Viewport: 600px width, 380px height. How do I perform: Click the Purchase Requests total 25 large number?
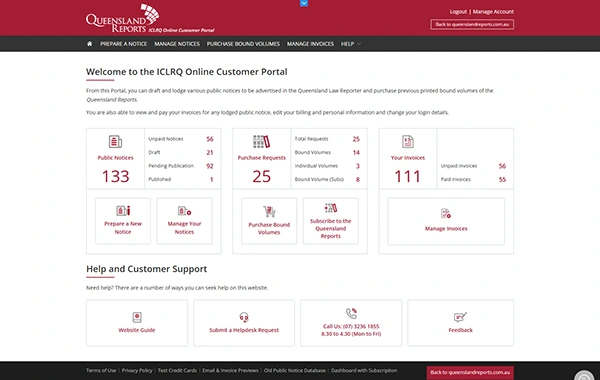tap(261, 176)
